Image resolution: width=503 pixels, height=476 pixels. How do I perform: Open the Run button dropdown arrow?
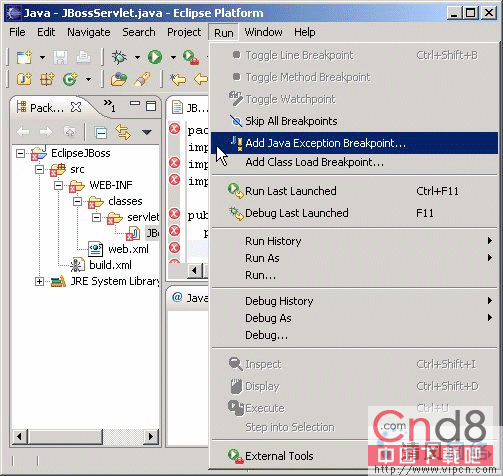point(173,57)
